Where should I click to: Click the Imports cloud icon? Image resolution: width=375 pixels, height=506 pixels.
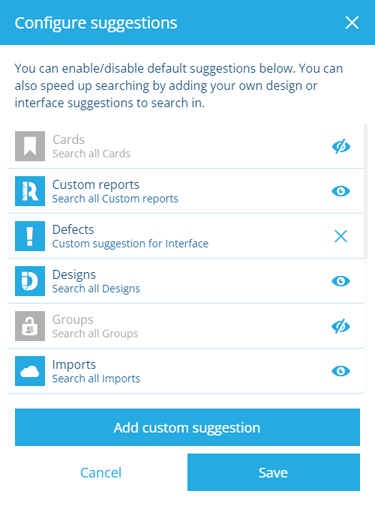(30, 371)
